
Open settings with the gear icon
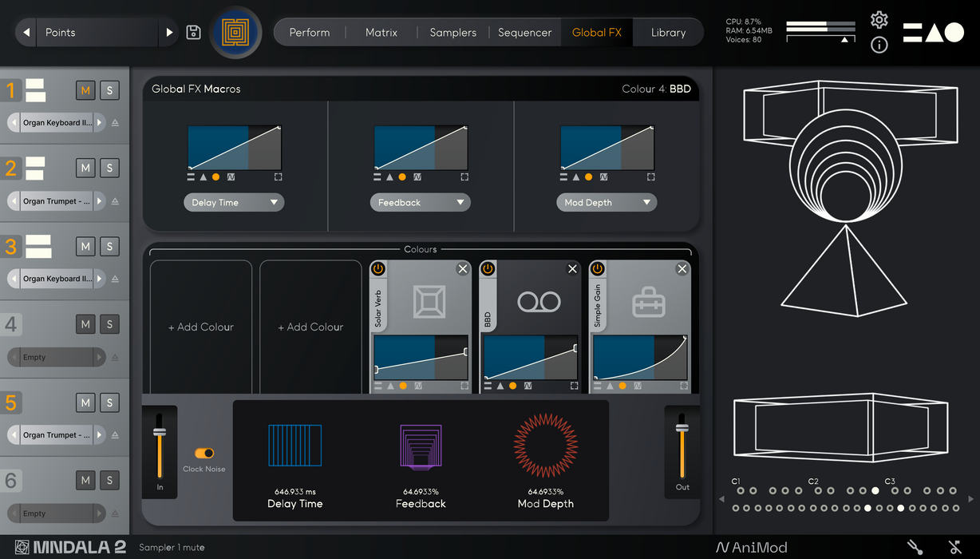[x=879, y=20]
